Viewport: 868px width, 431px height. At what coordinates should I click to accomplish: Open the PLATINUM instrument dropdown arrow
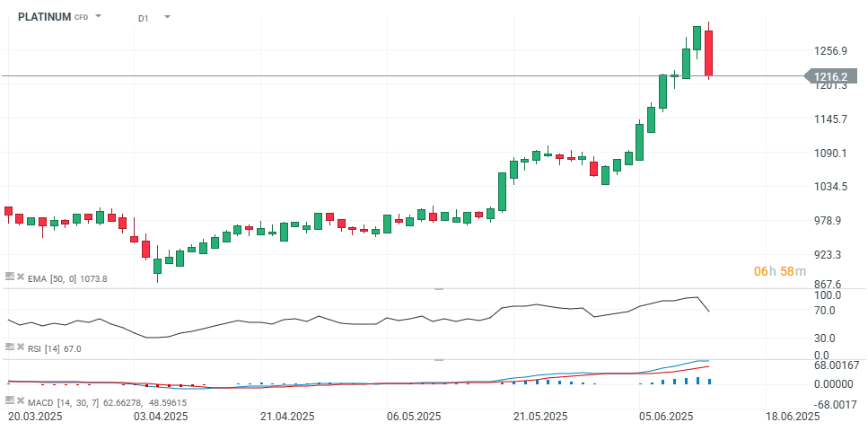pyautogui.click(x=98, y=16)
